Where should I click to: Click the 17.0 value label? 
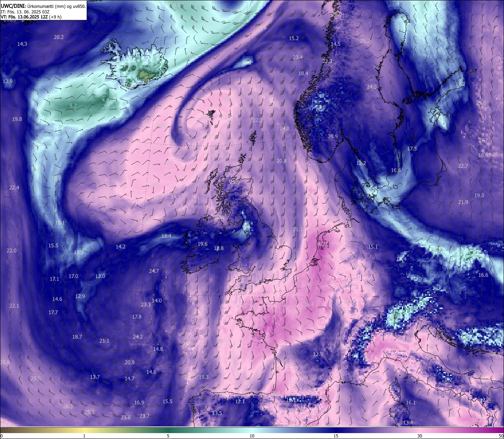pos(73,276)
